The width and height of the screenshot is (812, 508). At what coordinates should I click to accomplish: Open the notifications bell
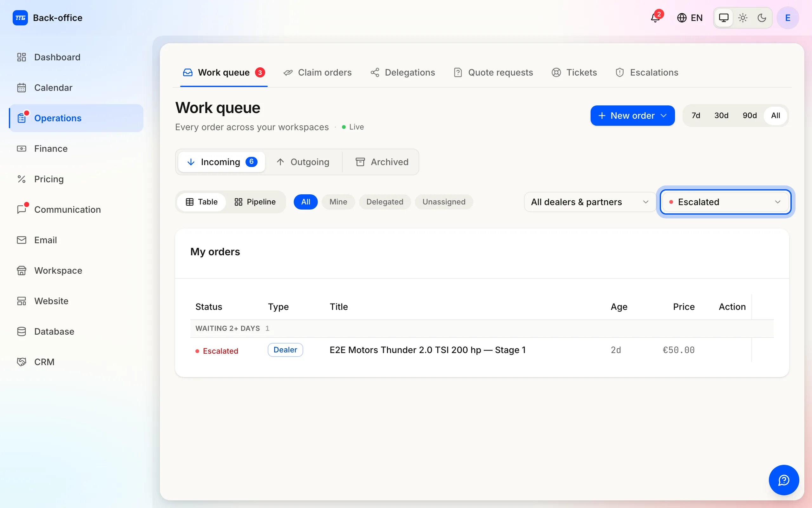click(x=655, y=17)
